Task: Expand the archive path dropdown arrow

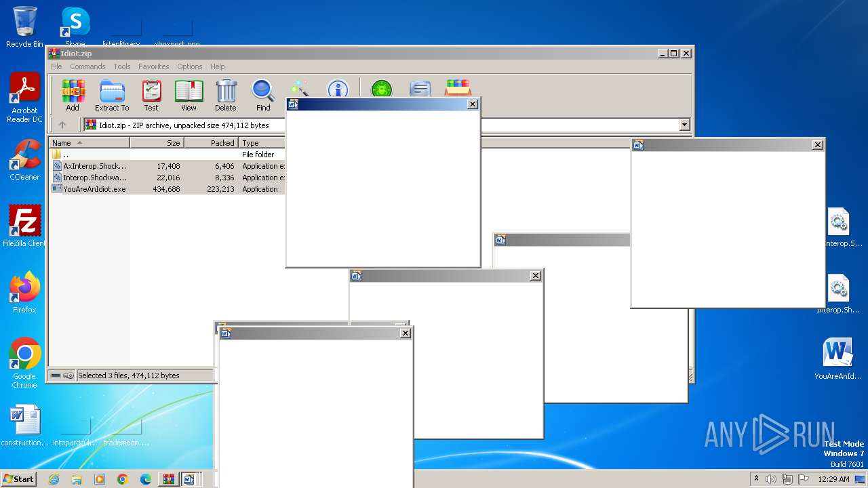Action: [684, 125]
